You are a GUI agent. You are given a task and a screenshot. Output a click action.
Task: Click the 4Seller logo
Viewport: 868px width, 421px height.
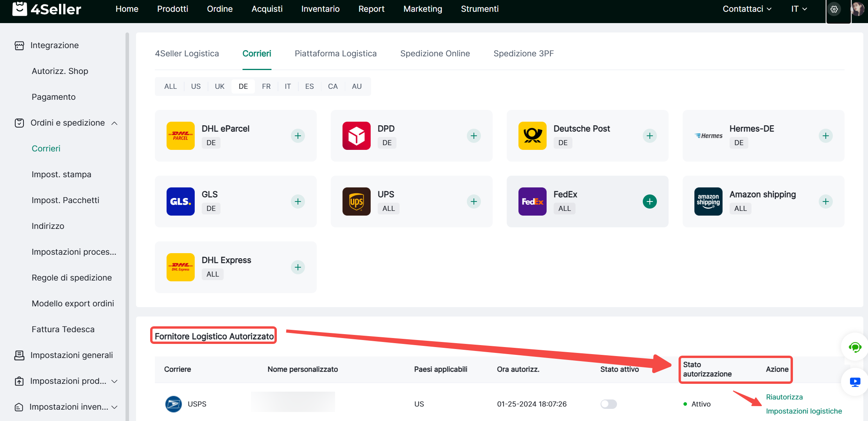click(x=47, y=9)
